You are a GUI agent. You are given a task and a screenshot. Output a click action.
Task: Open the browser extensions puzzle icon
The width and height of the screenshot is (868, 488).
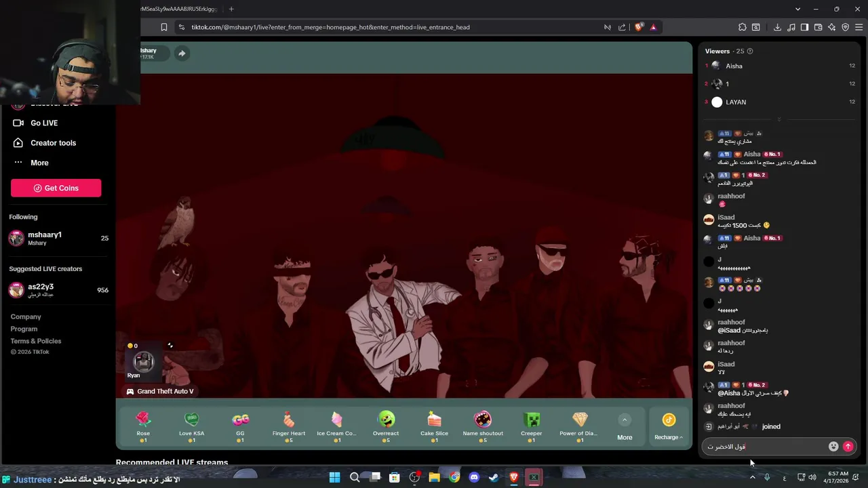coord(743,27)
